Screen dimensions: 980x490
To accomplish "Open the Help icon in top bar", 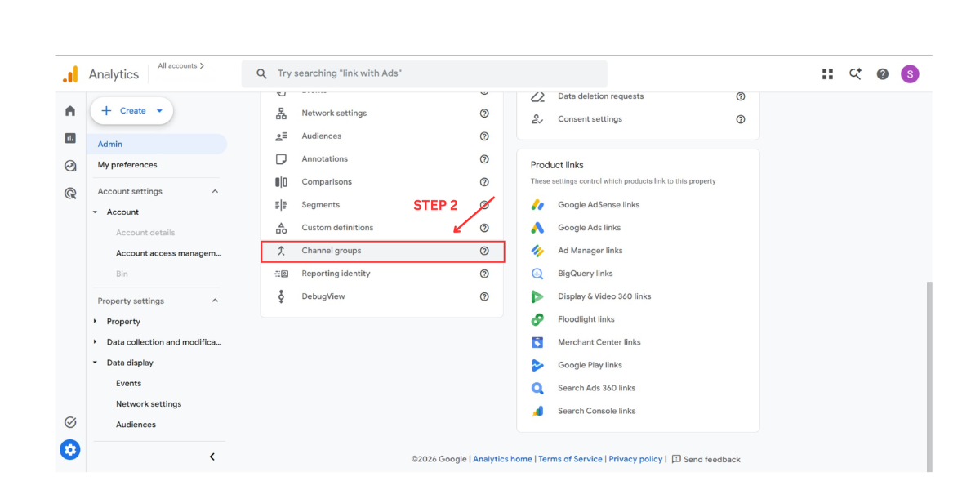I will click(883, 73).
